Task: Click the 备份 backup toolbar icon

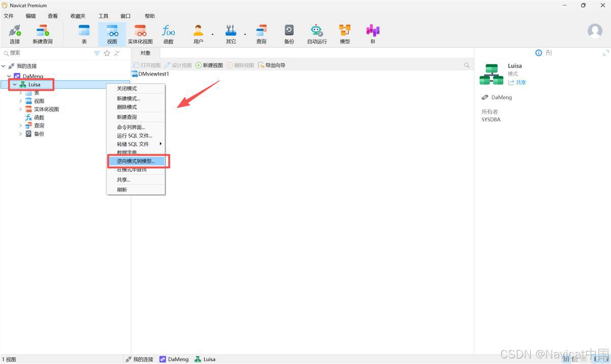Action: click(x=289, y=34)
